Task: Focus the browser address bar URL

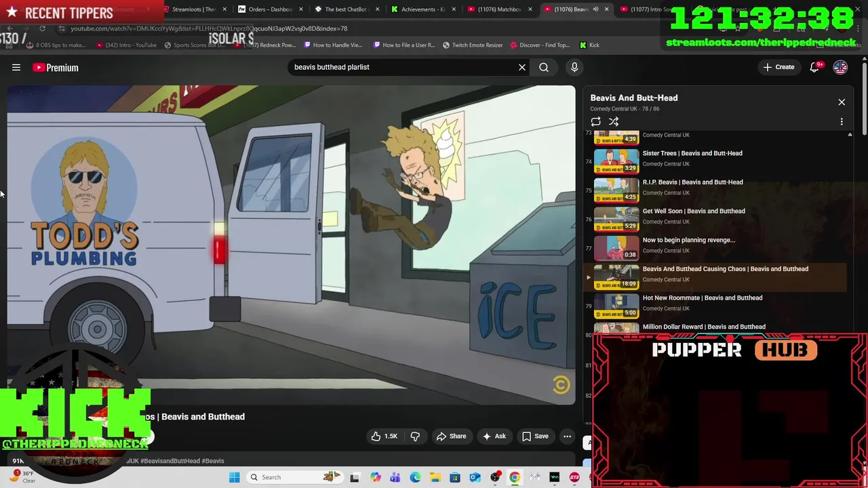Action: [209, 28]
